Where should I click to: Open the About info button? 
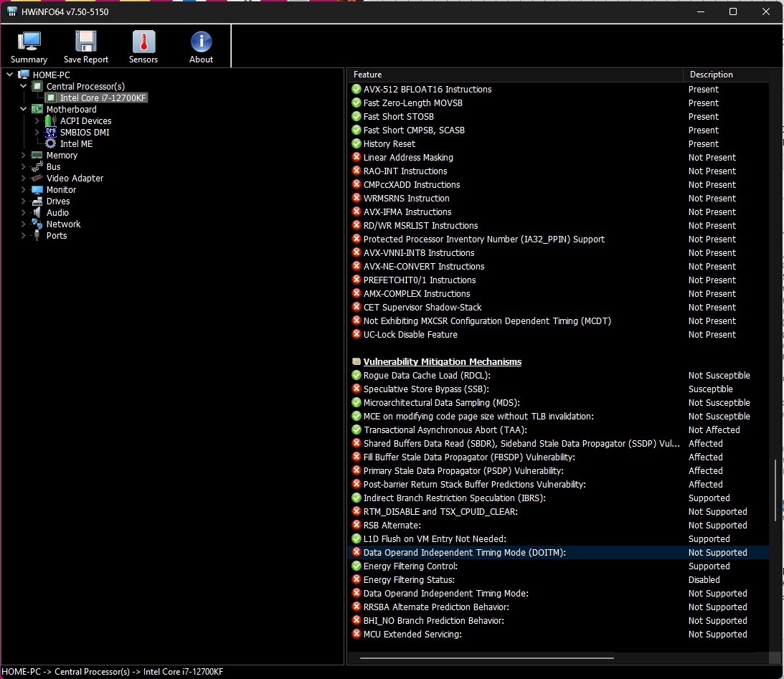pos(201,47)
